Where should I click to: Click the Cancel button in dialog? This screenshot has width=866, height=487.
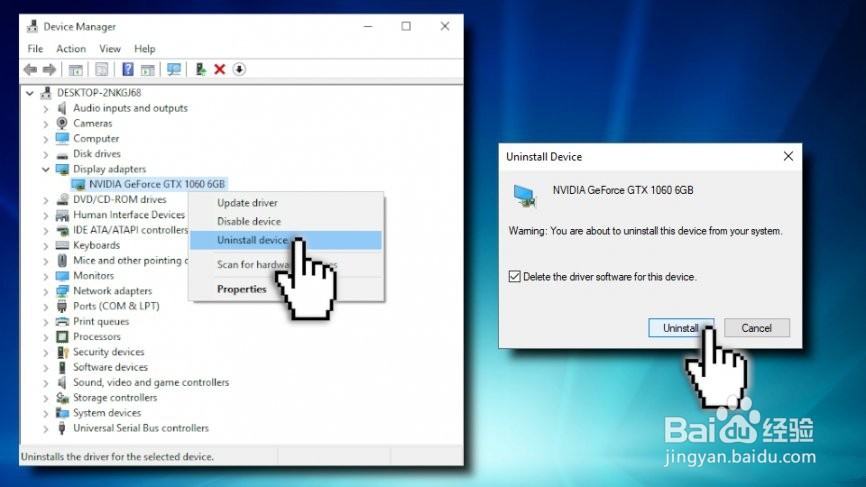pos(757,328)
